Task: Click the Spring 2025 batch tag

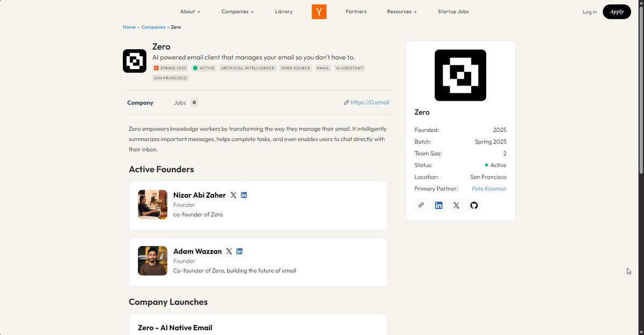Action: (170, 68)
